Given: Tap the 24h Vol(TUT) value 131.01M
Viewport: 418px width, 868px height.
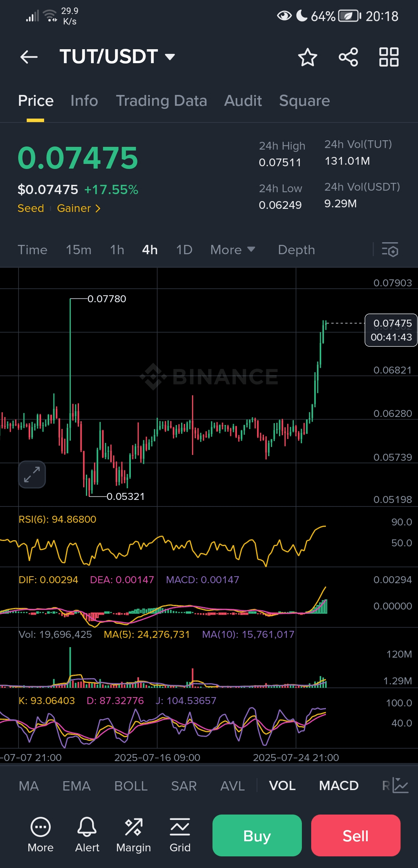Looking at the screenshot, I should (347, 161).
